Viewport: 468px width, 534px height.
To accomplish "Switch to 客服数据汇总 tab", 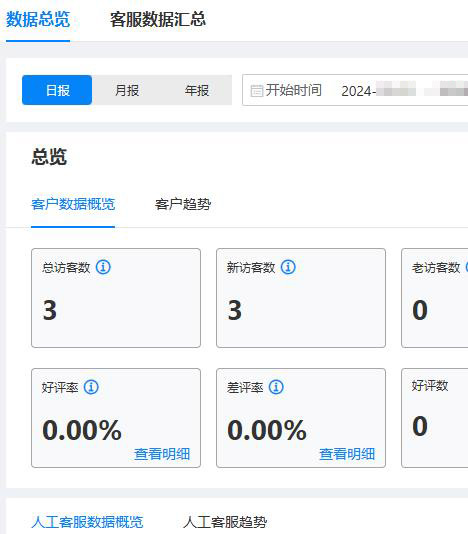I will coord(158,19).
